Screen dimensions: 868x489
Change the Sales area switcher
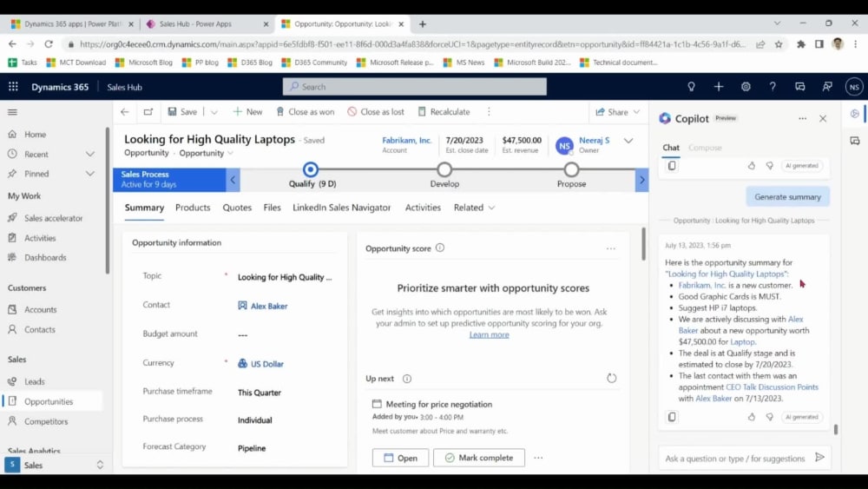click(56, 466)
